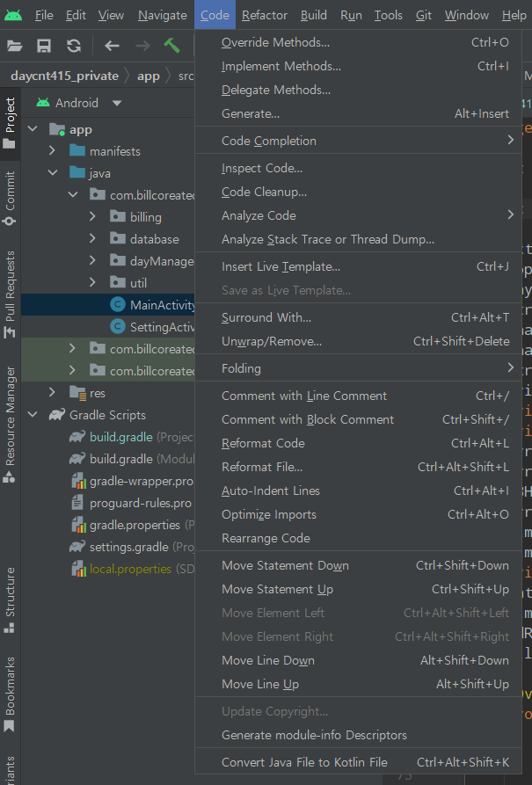Open the Pull Requests sidebar tab
532x785 pixels.
point(10,294)
